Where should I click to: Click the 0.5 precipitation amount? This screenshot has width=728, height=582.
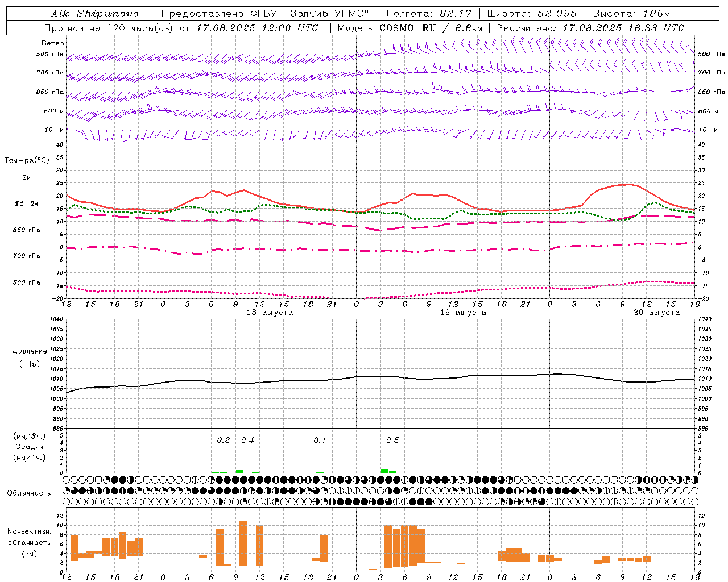coord(392,440)
